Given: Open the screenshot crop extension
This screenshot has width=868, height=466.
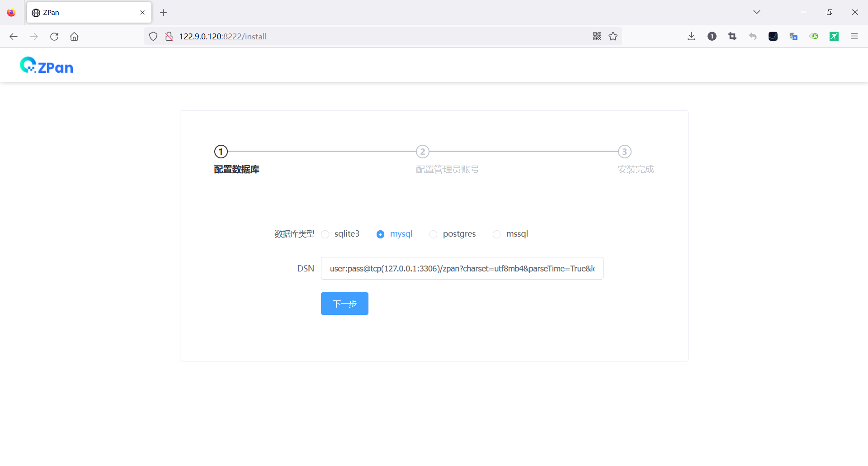Looking at the screenshot, I should (732, 36).
